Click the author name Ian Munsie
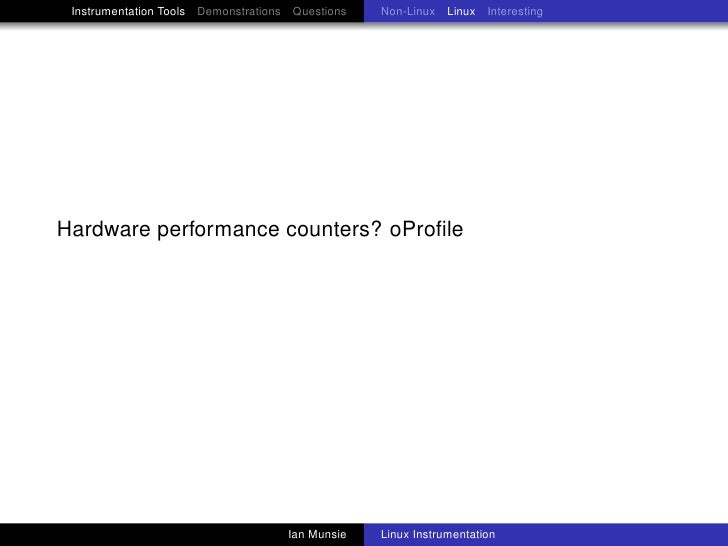The height and width of the screenshot is (546, 728). pos(317,534)
